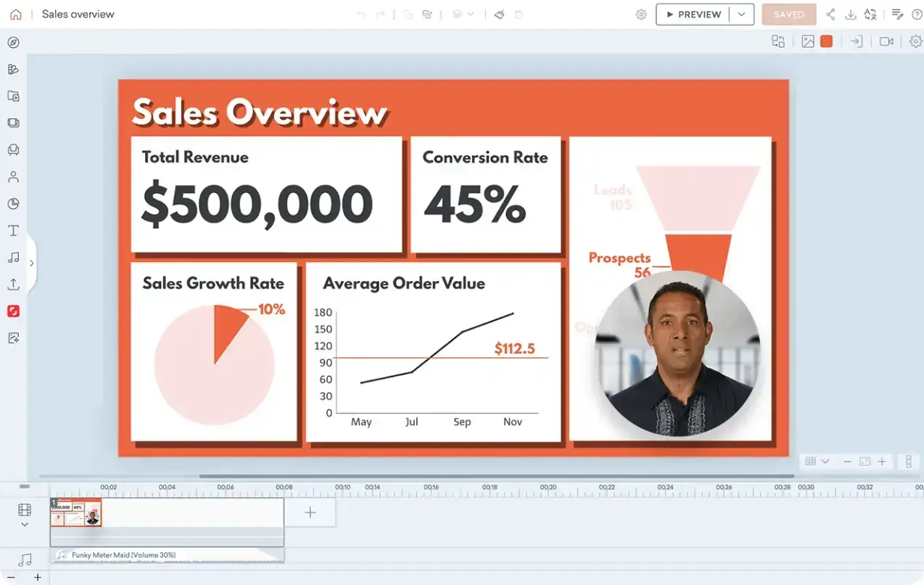This screenshot has height=585, width=924.
Task: Click the Download export icon
Action: (851, 15)
